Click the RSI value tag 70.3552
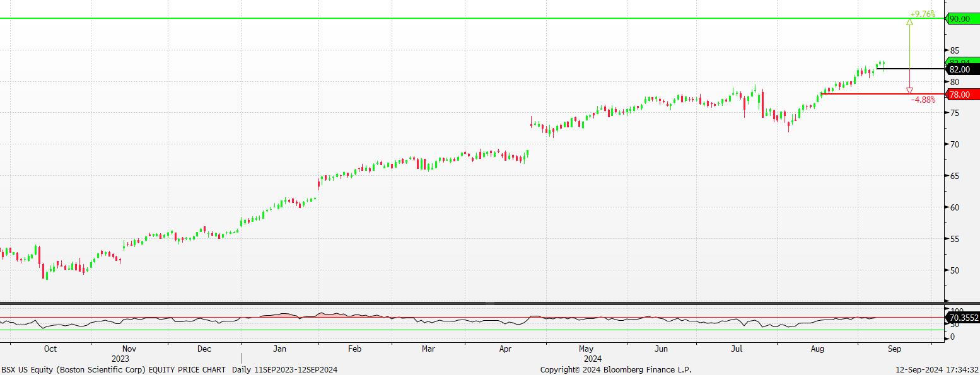This screenshot has height=375, width=980. 963,318
